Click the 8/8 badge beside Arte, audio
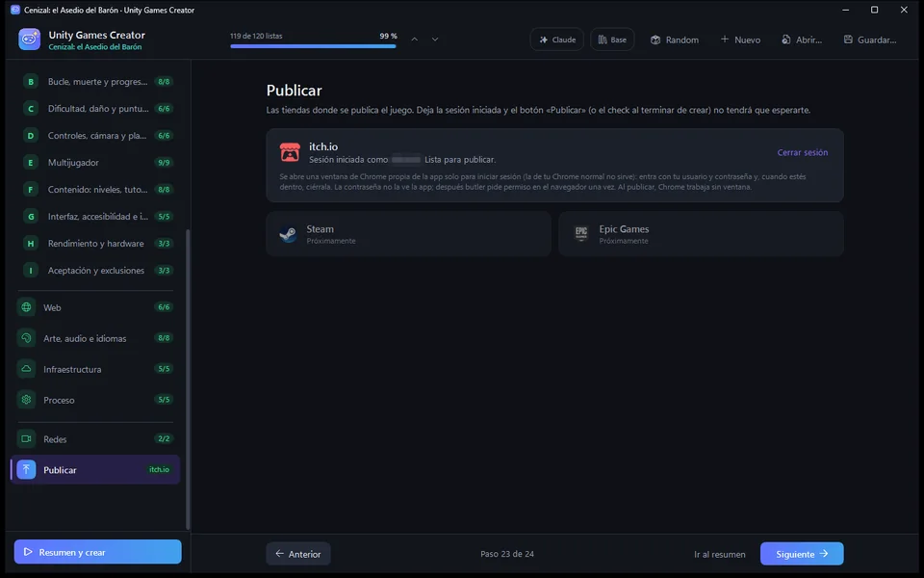Viewport: 924px width, 578px height. tap(164, 338)
